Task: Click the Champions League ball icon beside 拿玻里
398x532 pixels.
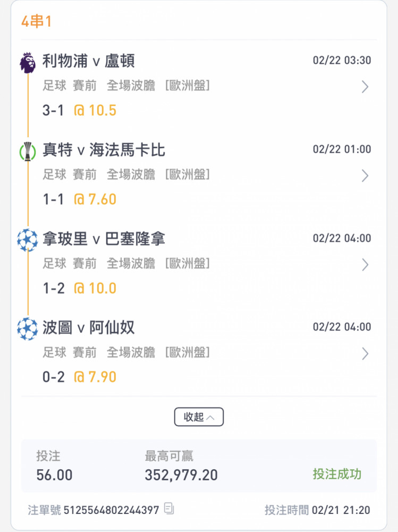Action: [28, 240]
